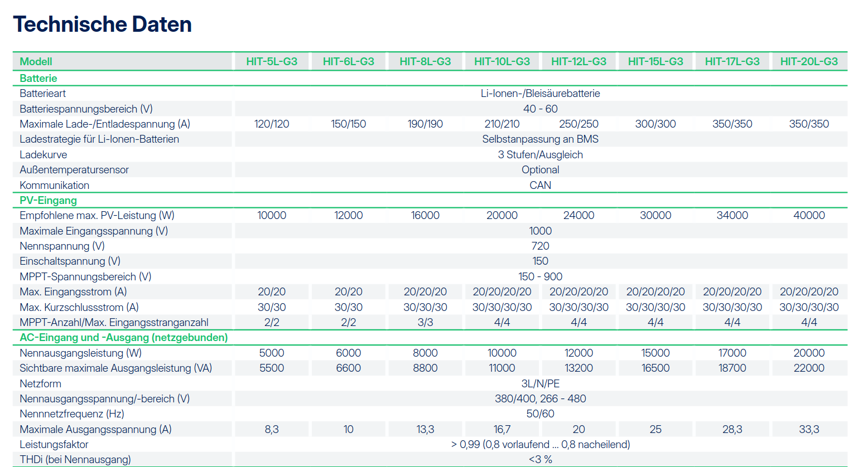Screen dimensions: 868x467
Task: Select the Batterie section heading
Action: coord(38,79)
